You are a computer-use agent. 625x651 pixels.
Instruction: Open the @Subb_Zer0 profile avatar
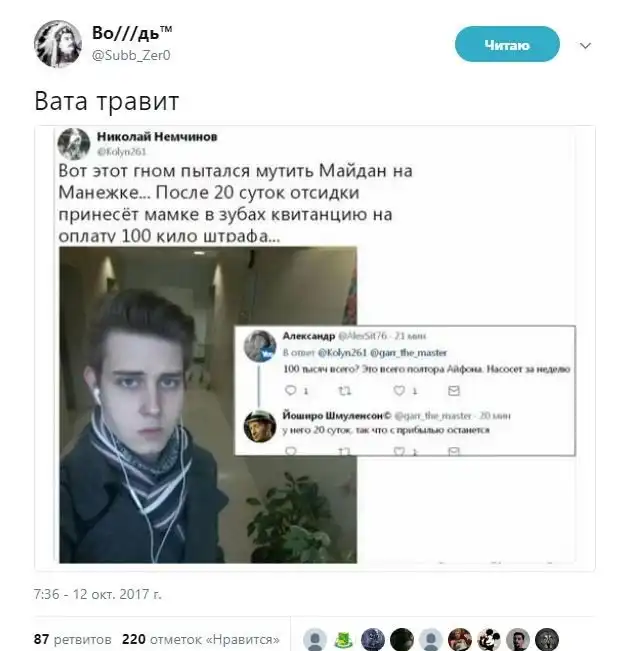pos(57,44)
